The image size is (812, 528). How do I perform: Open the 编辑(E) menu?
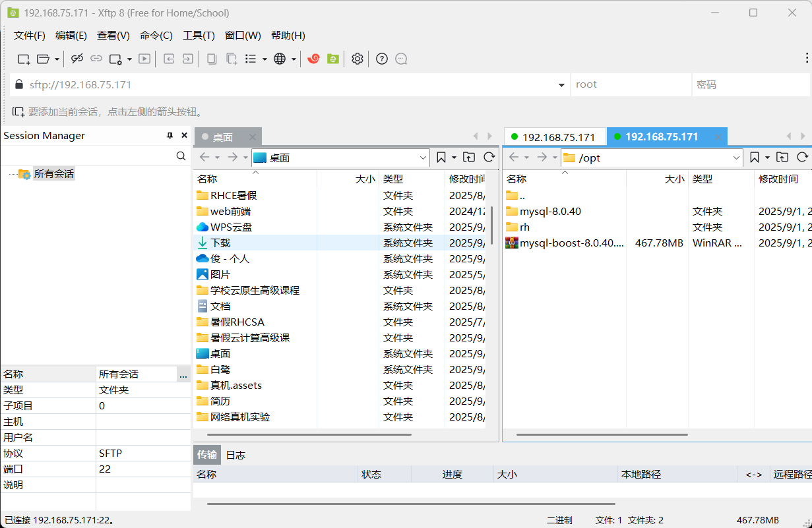71,36
